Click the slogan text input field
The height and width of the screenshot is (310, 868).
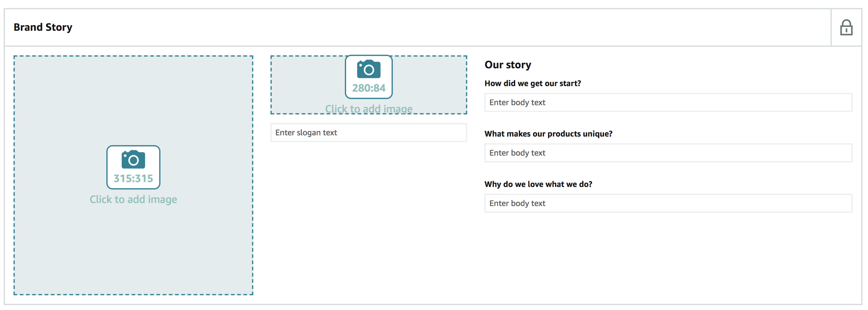tap(369, 132)
